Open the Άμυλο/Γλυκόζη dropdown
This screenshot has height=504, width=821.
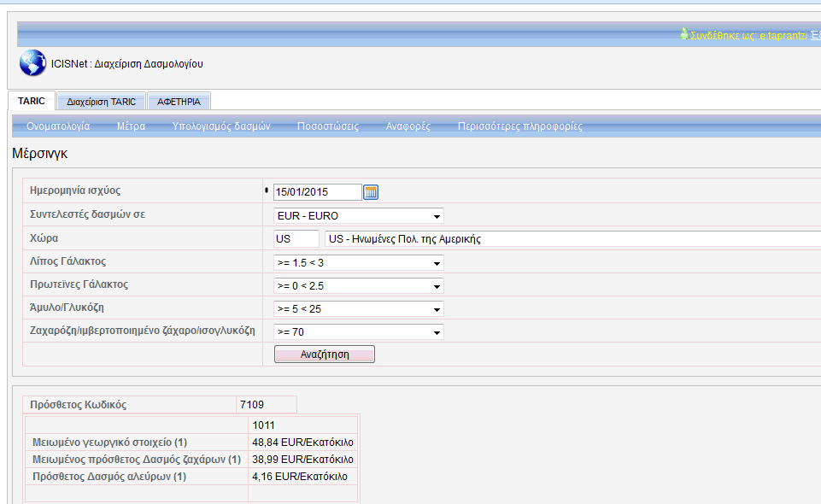click(358, 308)
